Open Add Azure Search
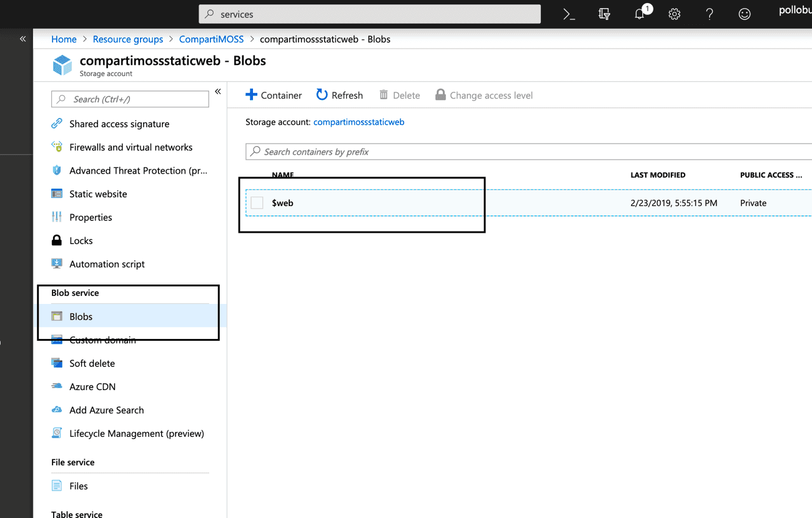Viewport: 812px width, 518px height. point(106,410)
